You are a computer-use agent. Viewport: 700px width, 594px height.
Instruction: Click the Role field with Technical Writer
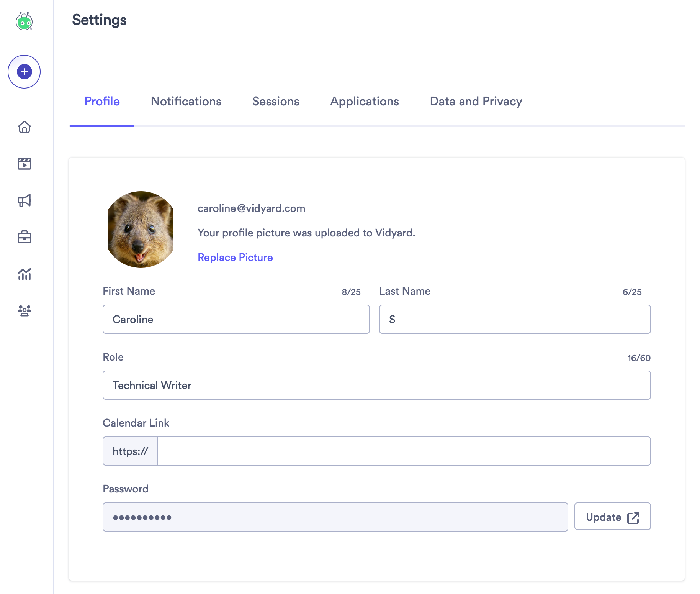pos(376,385)
